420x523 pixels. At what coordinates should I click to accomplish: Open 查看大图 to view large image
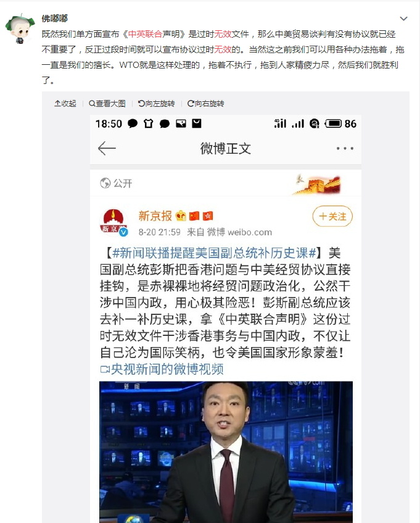[x=107, y=103]
